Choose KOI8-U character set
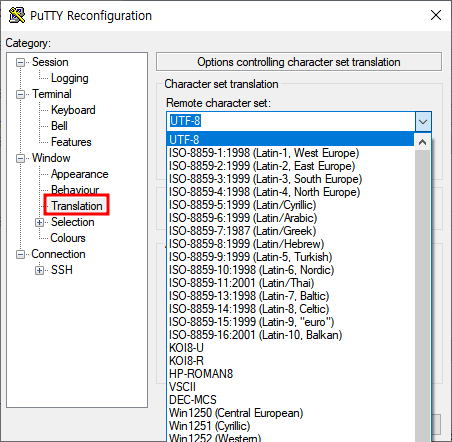This screenshot has width=452, height=442. (x=290, y=348)
